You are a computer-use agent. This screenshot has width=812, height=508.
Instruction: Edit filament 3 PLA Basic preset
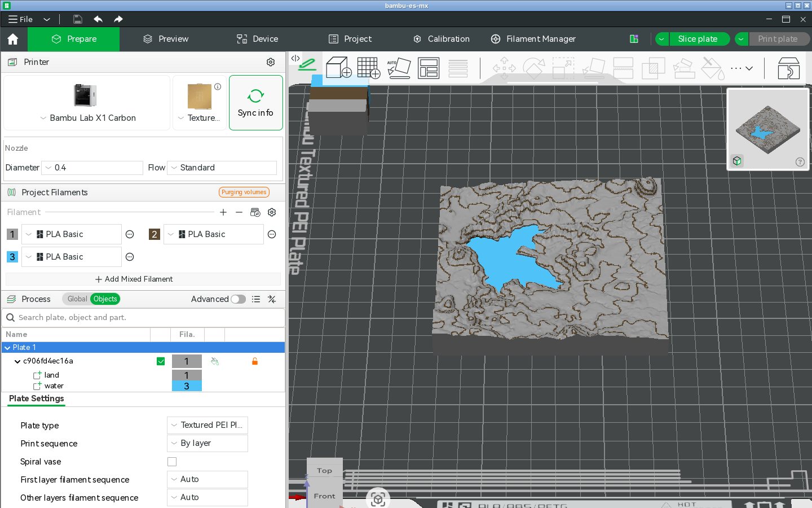click(x=130, y=257)
